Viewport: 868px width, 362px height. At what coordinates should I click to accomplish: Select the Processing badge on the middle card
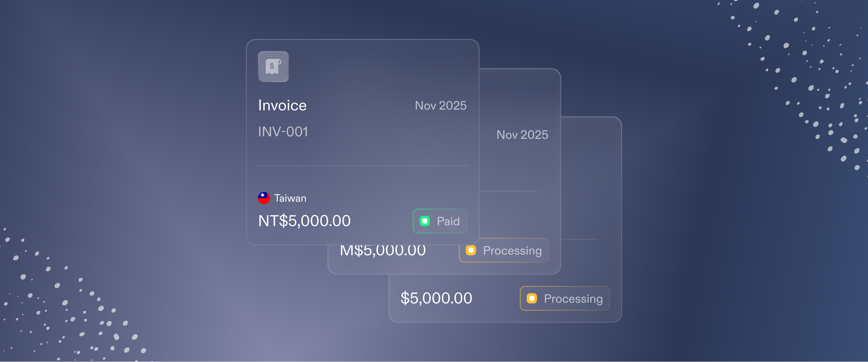504,250
